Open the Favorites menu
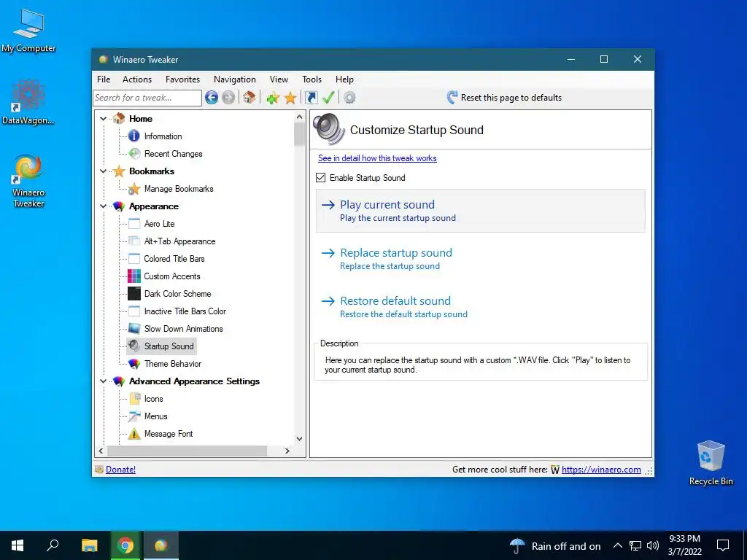Image resolution: width=747 pixels, height=560 pixels. 182,79
